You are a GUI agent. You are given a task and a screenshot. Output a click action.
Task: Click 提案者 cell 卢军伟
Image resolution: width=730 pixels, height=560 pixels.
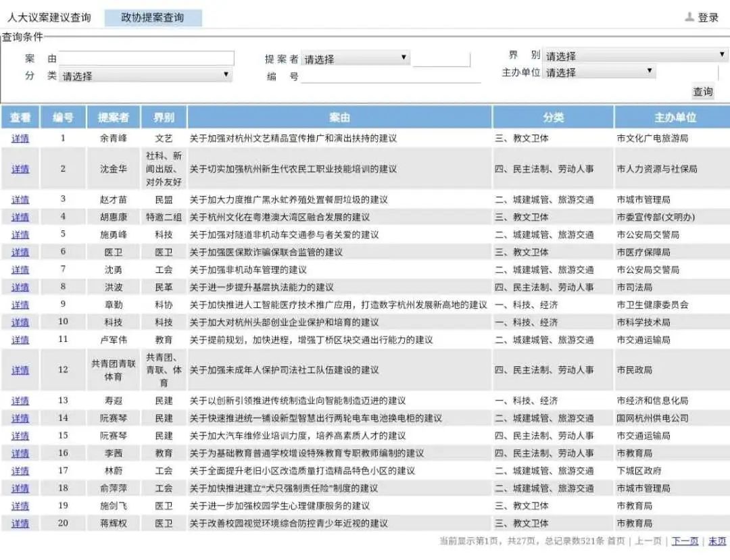pos(113,340)
